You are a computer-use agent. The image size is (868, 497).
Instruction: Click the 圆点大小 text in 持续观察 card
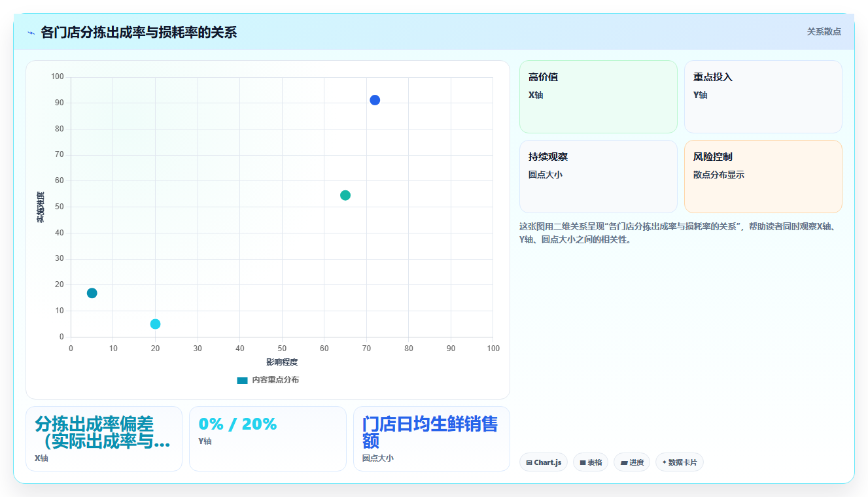pos(546,175)
